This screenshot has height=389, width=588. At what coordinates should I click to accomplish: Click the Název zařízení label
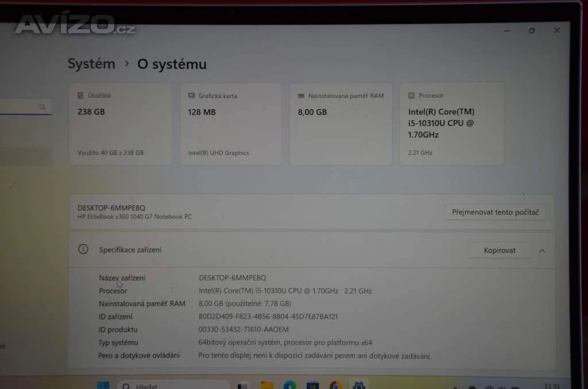tap(122, 278)
